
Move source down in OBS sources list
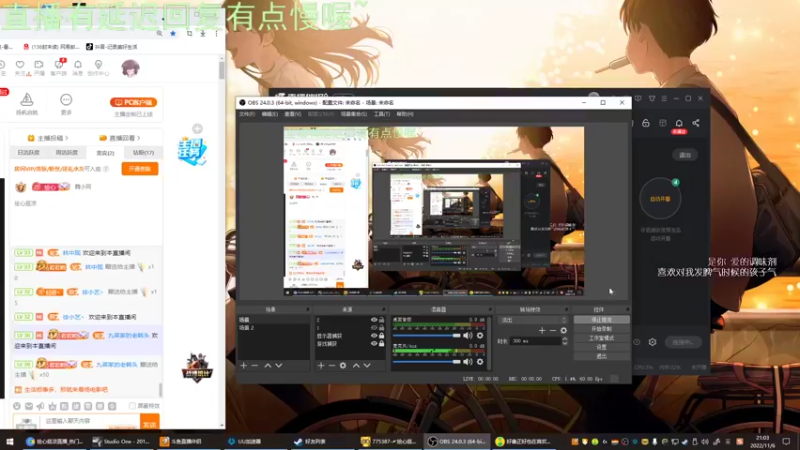[367, 365]
